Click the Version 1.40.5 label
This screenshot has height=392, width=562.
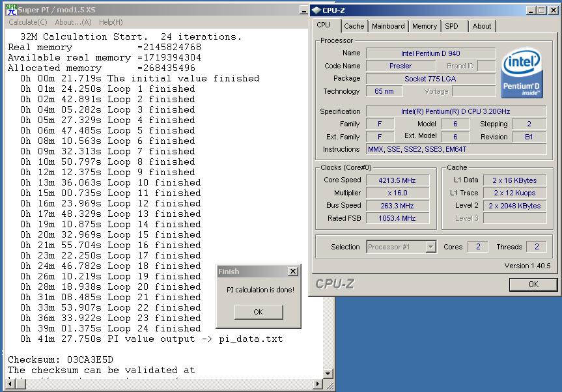(527, 266)
